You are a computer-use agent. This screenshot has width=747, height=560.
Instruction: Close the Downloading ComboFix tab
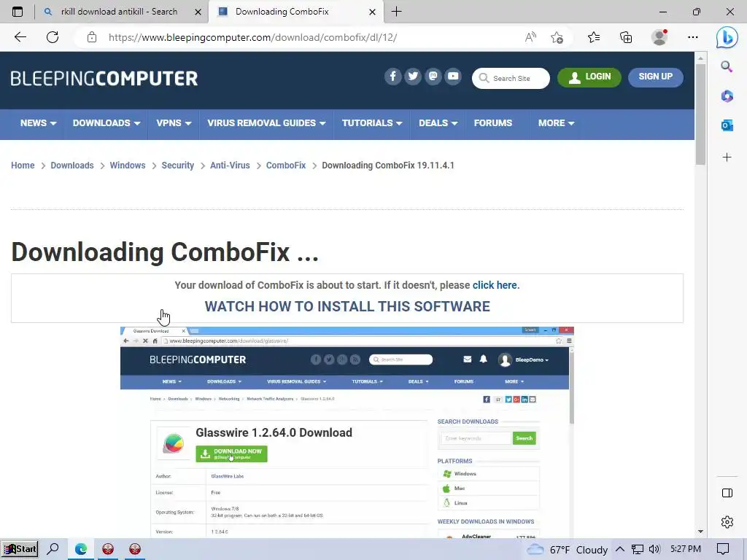coord(373,12)
